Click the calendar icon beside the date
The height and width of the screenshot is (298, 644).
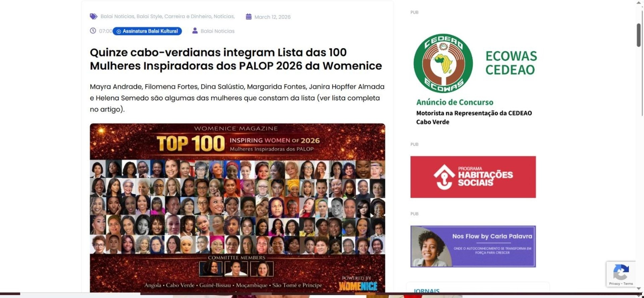(x=249, y=17)
